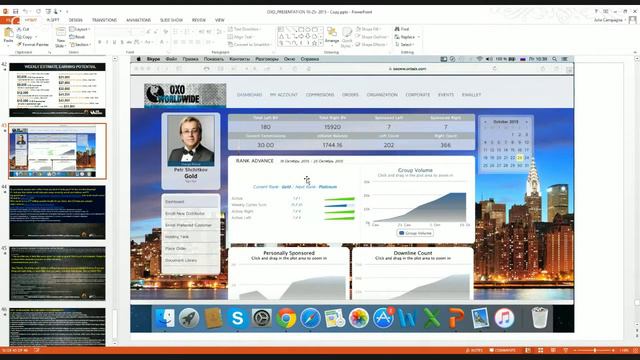Expand the Shapes gallery More arrow
640x360 pixels.
321,43
